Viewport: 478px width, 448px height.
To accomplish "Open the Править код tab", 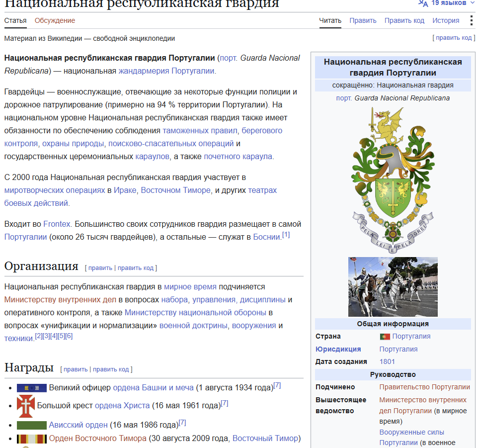I will tap(404, 20).
